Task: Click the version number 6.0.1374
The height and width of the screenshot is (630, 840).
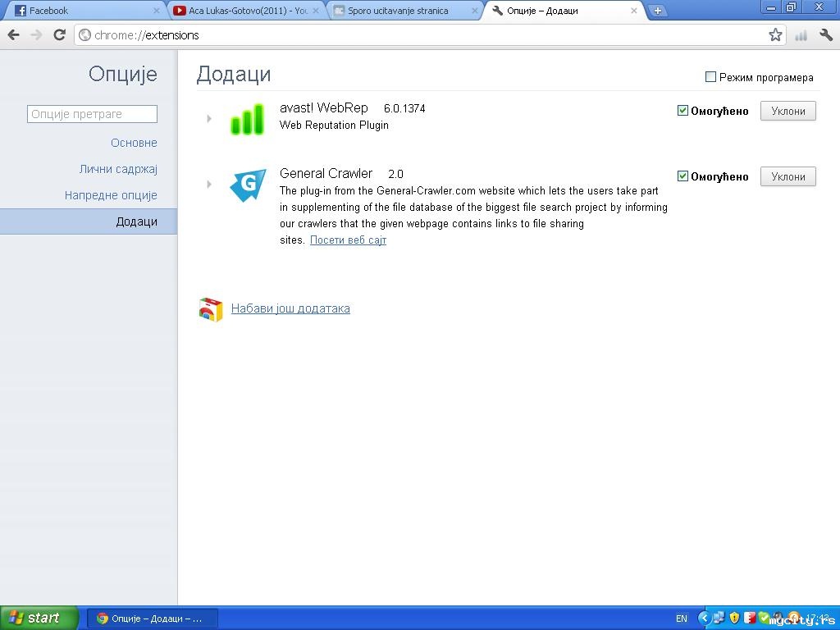Action: pyautogui.click(x=404, y=108)
